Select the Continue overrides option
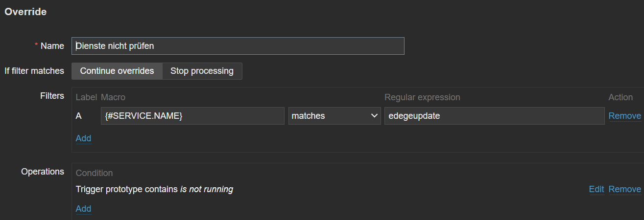 (x=117, y=71)
